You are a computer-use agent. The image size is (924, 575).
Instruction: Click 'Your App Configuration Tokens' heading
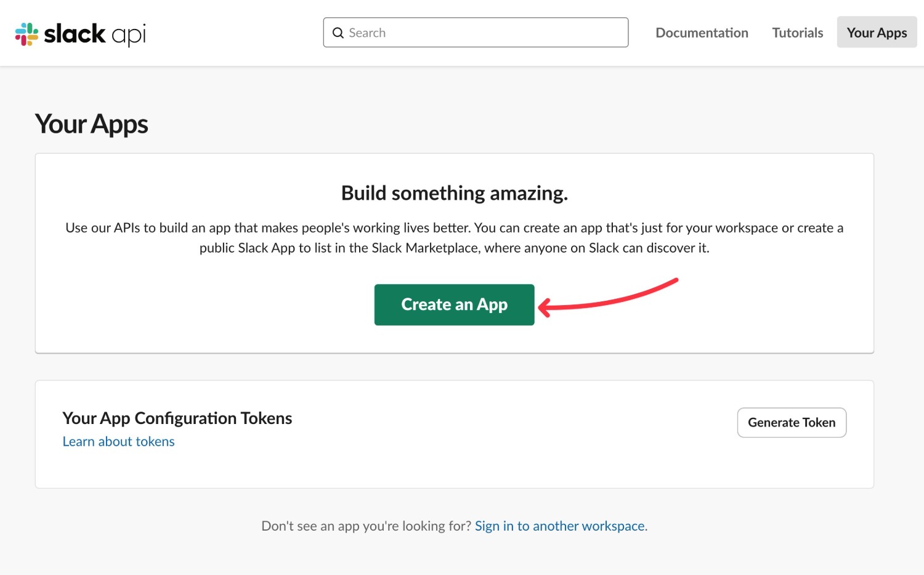click(177, 418)
